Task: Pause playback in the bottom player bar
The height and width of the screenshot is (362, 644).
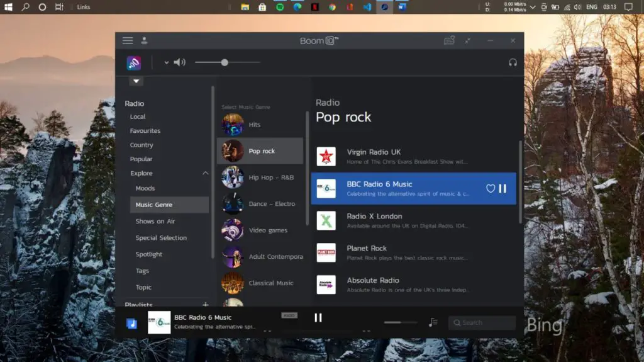Action: [318, 317]
